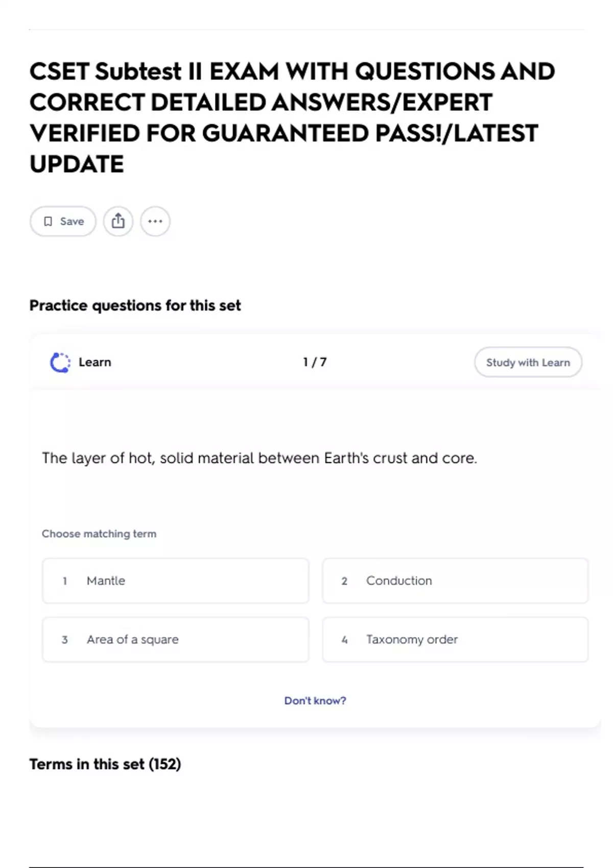Click the Terms in this set (152) heading
613x868 pixels.
[105, 764]
